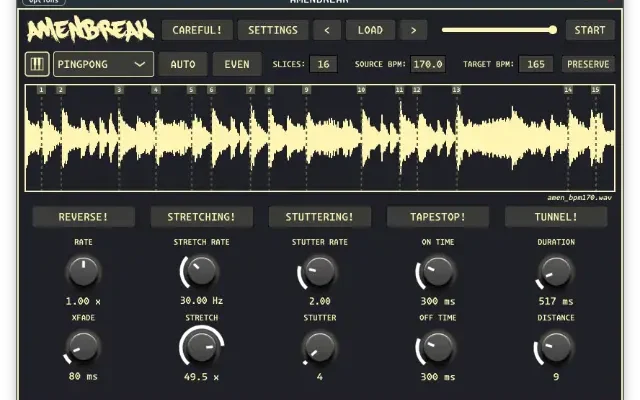640x400 pixels.
Task: Click the Stretch Rate knob
Action: coord(201,270)
